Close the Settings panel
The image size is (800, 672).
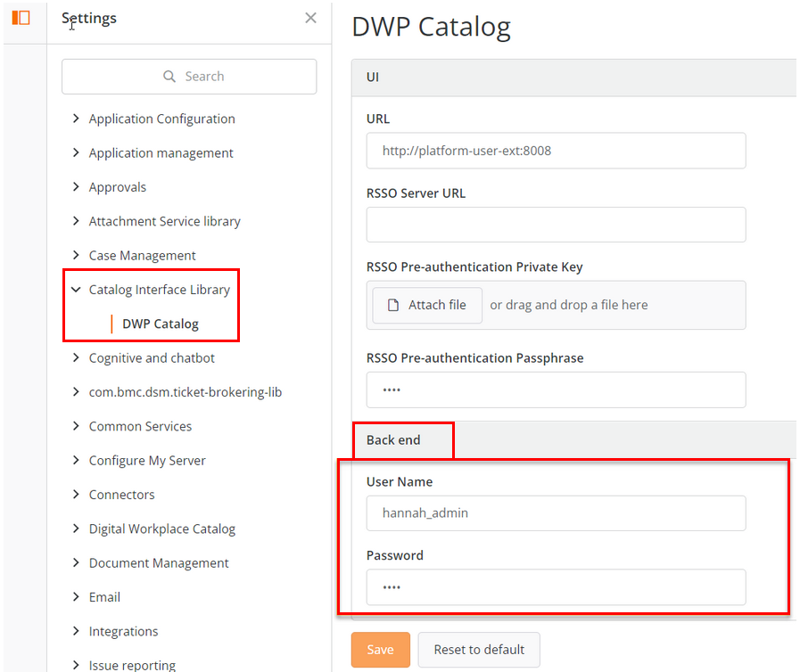click(x=310, y=18)
